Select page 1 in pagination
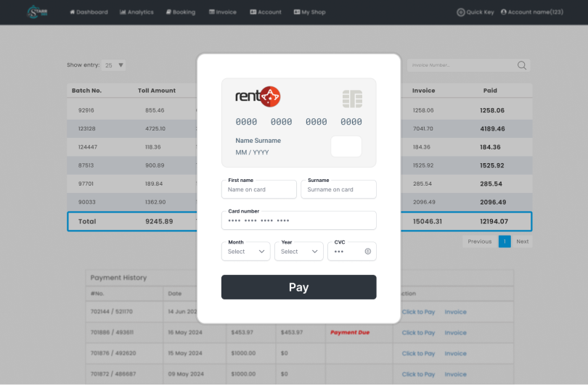The height and width of the screenshot is (385, 588). point(505,241)
